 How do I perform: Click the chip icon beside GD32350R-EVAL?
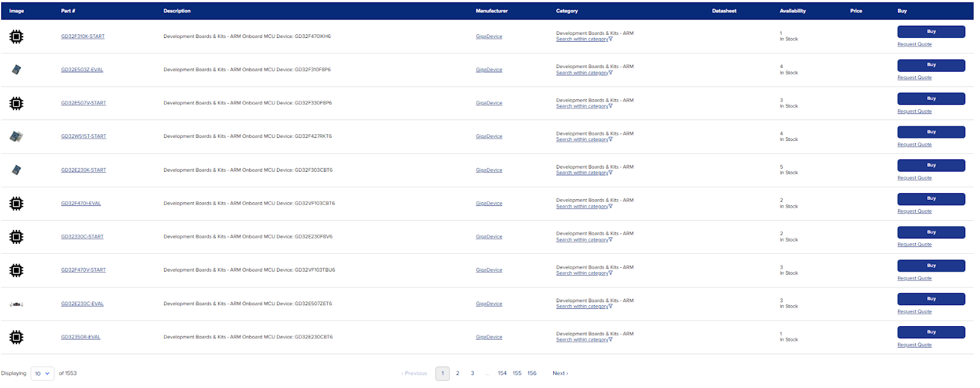(x=17, y=337)
